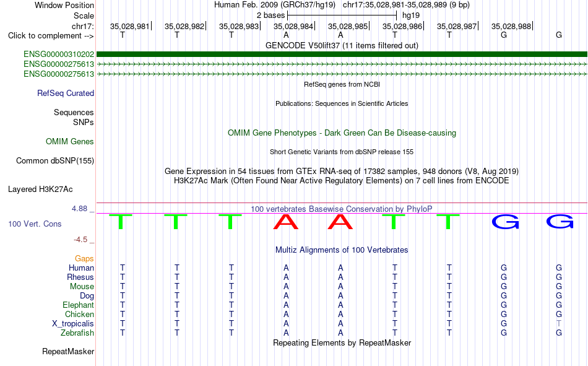This screenshot has height=366, width=588.
Task: Click the OMIM Genes track label
Action: 69,142
